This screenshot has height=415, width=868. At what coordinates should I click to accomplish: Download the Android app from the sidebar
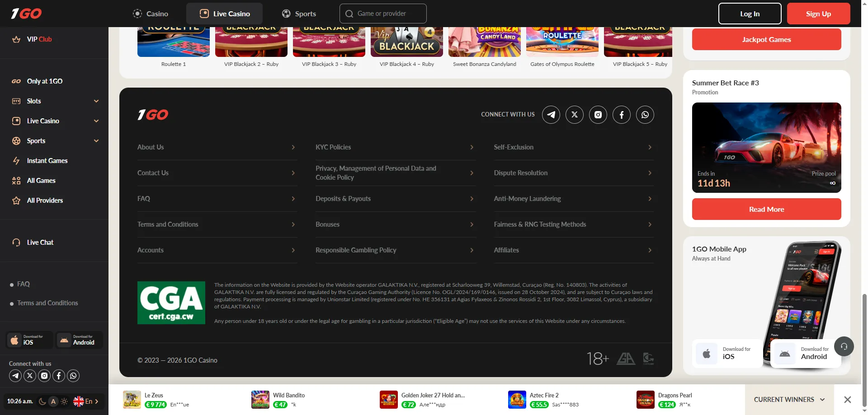point(80,340)
